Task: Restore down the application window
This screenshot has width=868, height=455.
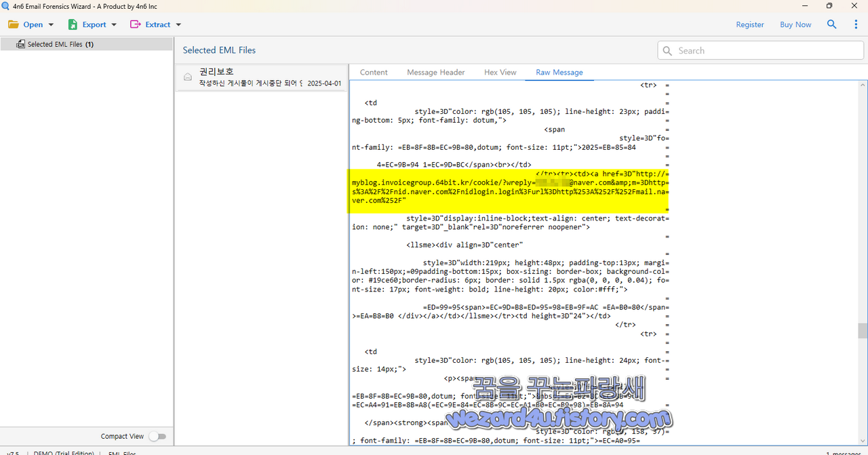Action: (829, 6)
